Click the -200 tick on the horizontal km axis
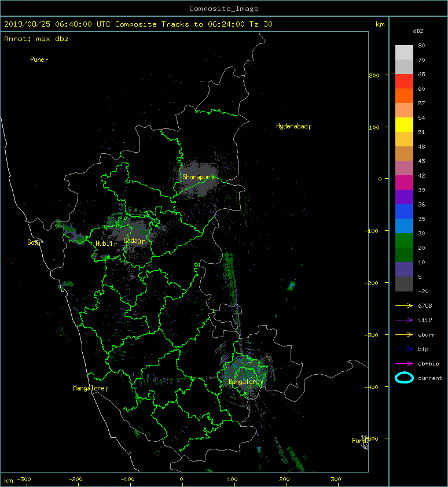 [75, 479]
